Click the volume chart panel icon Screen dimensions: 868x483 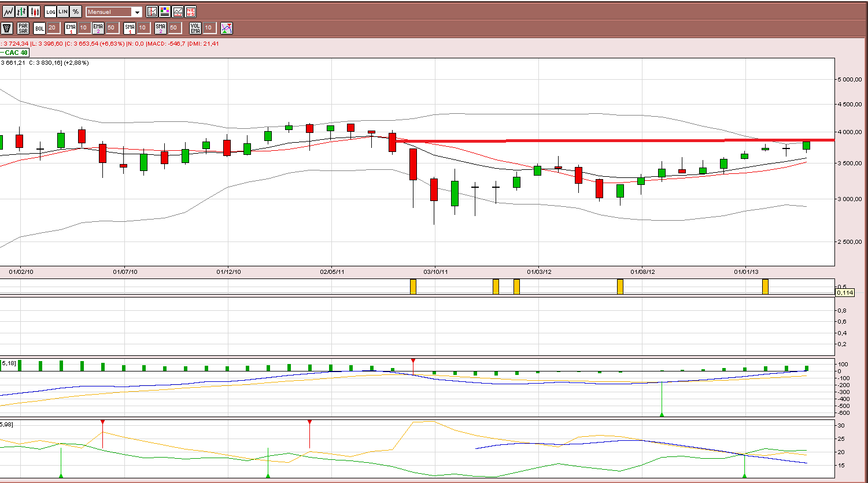[x=178, y=12]
